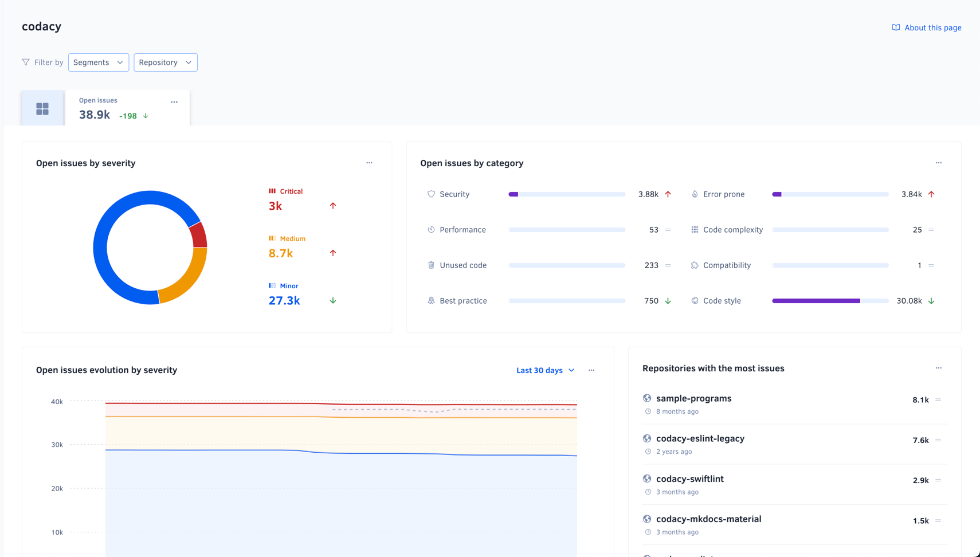
Task: Click the Code style category progress bar
Action: point(830,301)
